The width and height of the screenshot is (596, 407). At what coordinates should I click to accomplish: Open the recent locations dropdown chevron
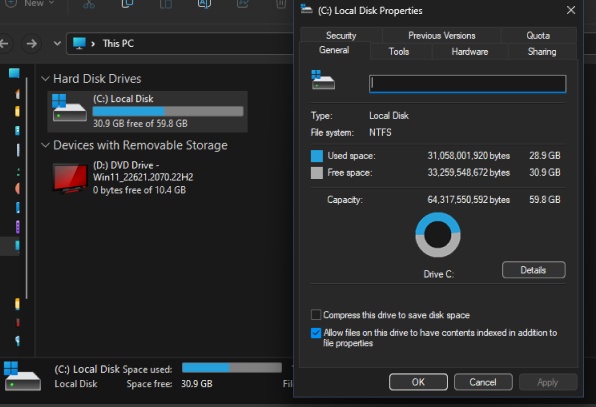pos(57,43)
